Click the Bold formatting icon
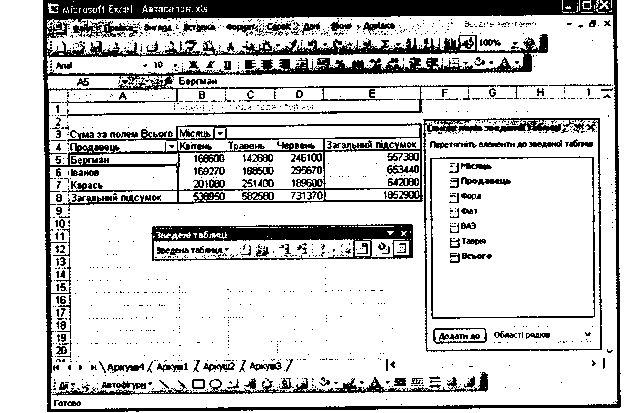The height and width of the screenshot is (413, 638). [192, 65]
